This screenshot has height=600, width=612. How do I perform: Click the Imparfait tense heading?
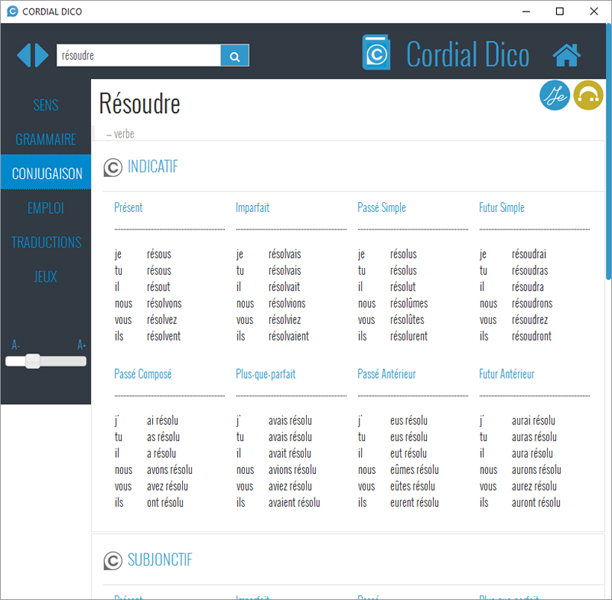coord(252,207)
